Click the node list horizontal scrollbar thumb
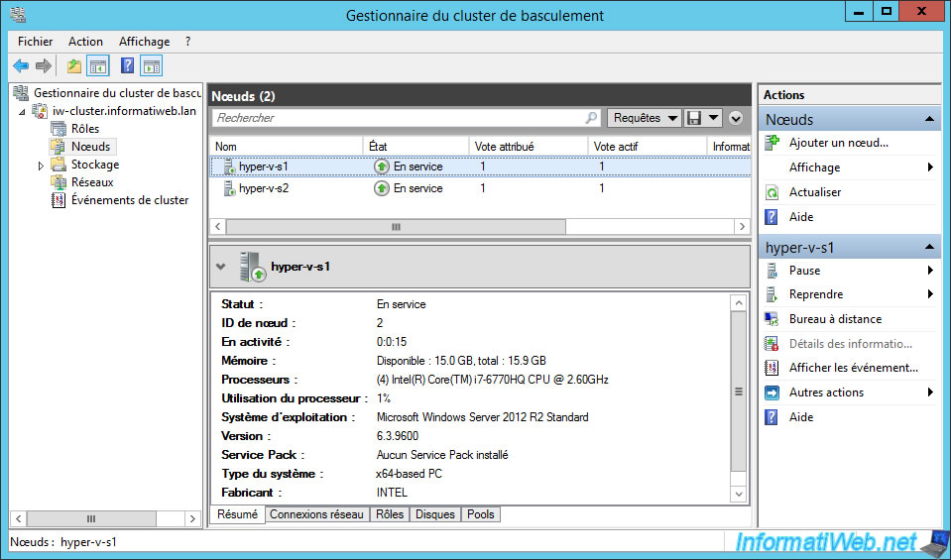The width and height of the screenshot is (951, 560). [396, 227]
